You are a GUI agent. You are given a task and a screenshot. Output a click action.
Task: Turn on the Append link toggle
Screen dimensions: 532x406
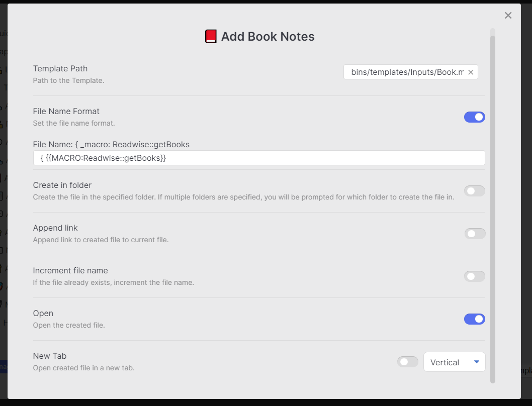(474, 234)
